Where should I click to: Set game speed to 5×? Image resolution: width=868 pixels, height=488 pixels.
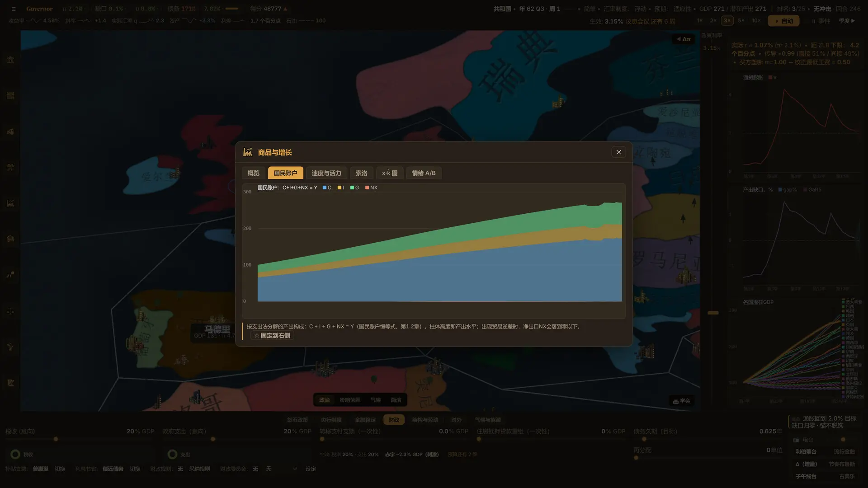[x=741, y=21]
